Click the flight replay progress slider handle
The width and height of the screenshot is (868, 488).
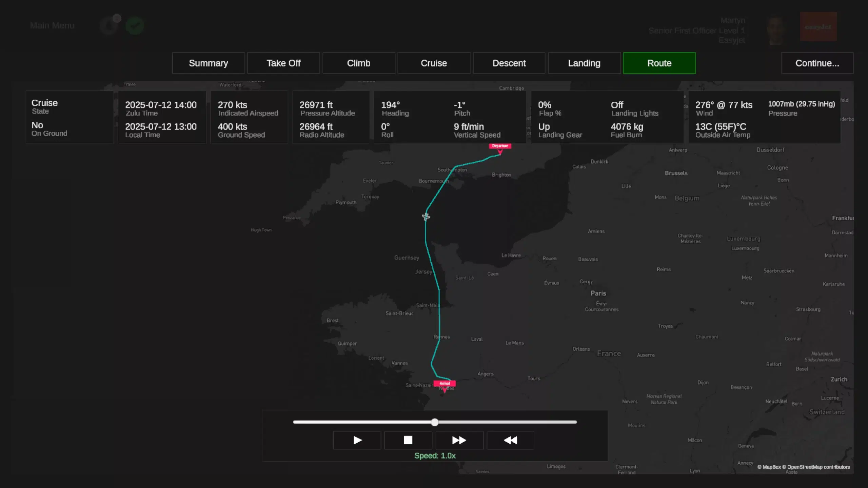point(435,422)
